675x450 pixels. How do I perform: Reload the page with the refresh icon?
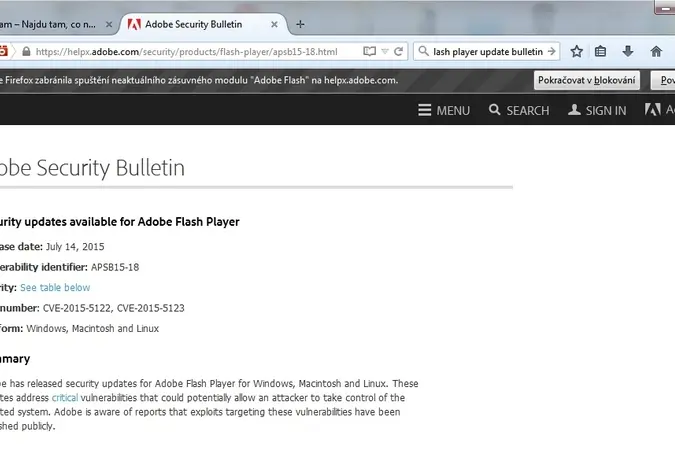pos(399,52)
